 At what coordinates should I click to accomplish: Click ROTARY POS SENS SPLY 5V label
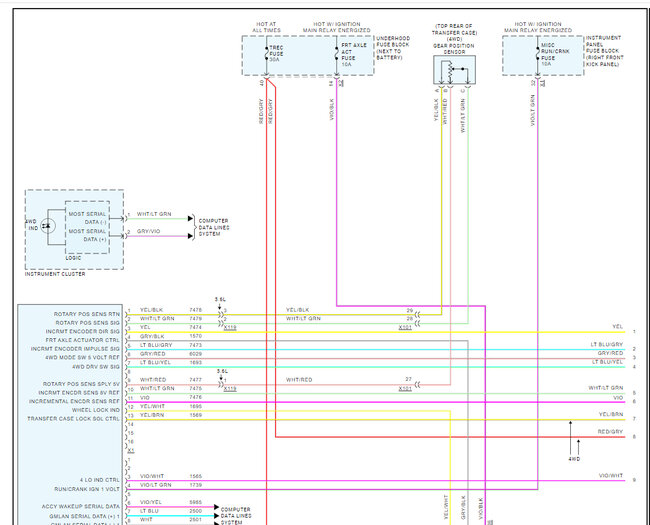(x=81, y=384)
